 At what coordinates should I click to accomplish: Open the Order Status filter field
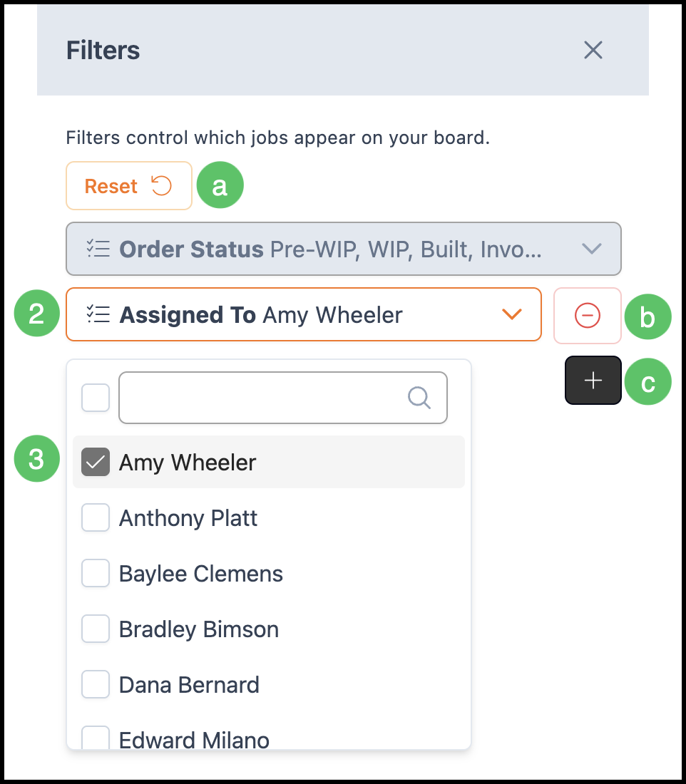[344, 249]
